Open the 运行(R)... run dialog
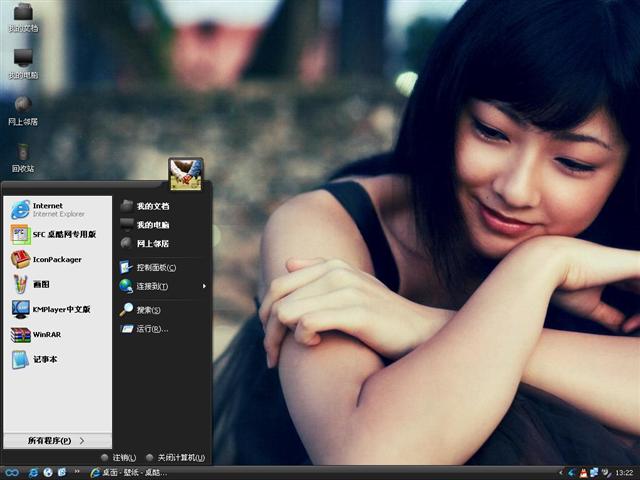The height and width of the screenshot is (480, 640). pyautogui.click(x=151, y=328)
